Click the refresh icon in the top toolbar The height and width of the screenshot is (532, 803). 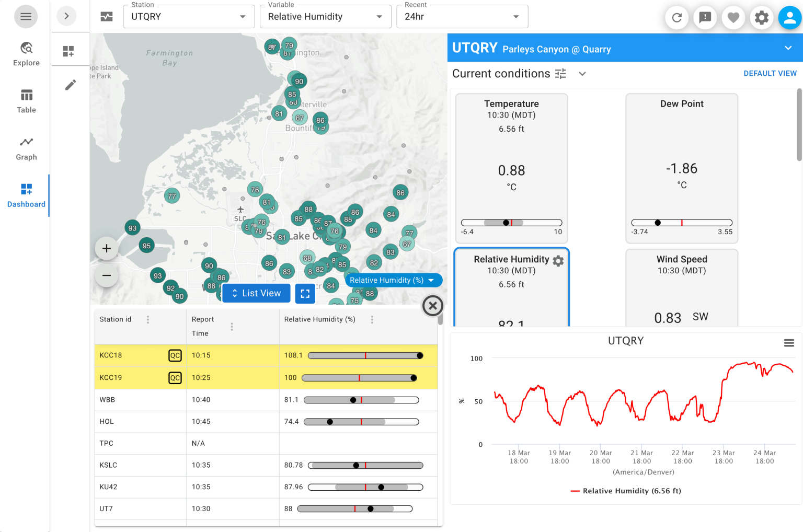677,17
